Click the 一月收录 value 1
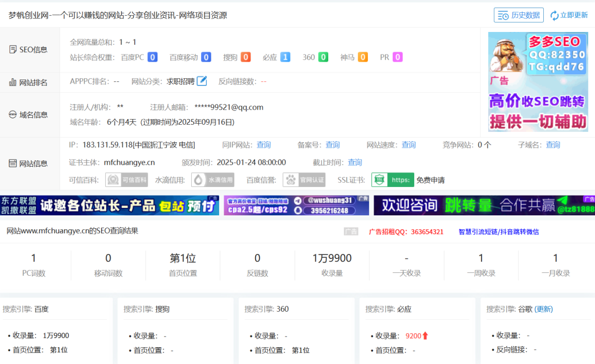The width and height of the screenshot is (595, 364). [555, 258]
